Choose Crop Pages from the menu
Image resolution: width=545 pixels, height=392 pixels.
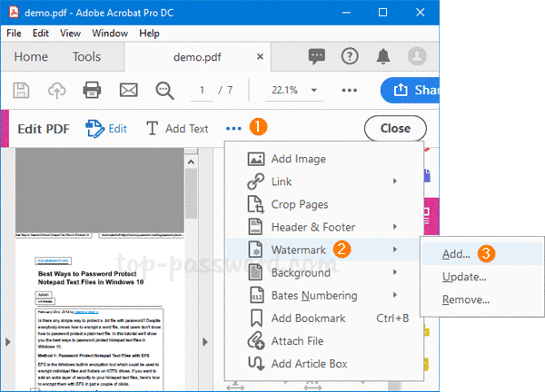[x=300, y=204]
